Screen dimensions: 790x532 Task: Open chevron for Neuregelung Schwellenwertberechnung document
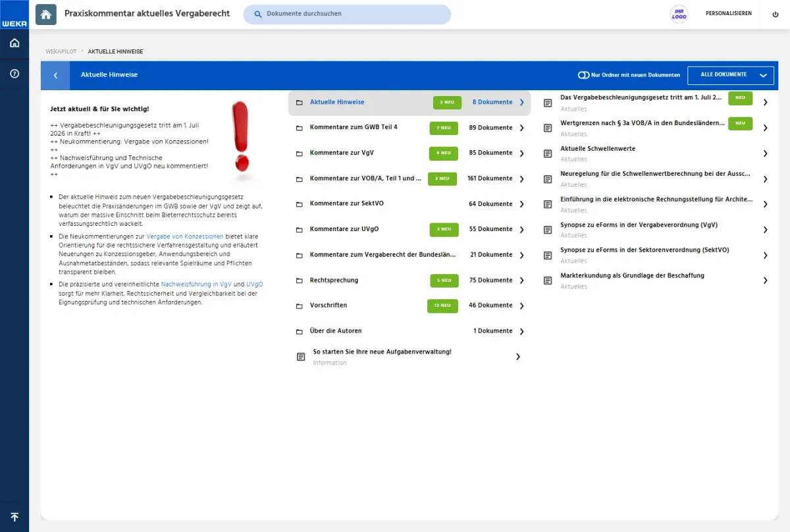click(765, 179)
